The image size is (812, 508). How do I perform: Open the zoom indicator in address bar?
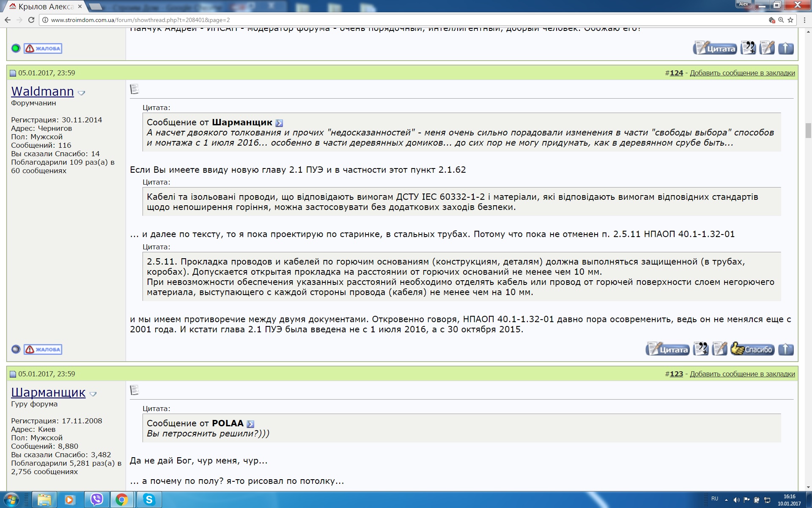(781, 20)
